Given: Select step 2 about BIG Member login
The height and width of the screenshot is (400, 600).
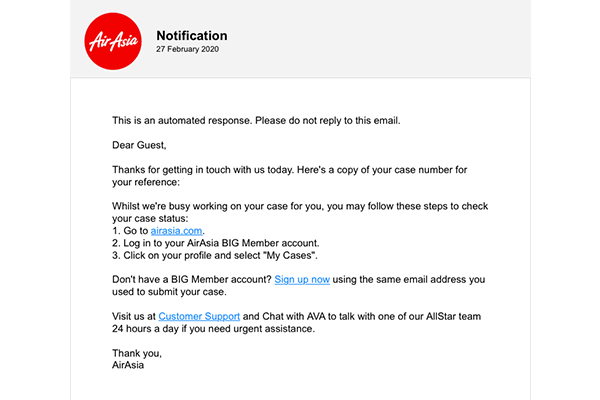Looking at the screenshot, I should [215, 243].
